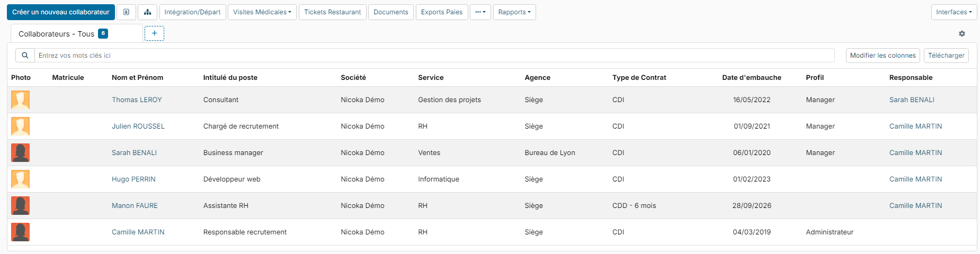Select the 'Bureau de Lyon' agency cell
The image size is (980, 254).
tap(550, 152)
